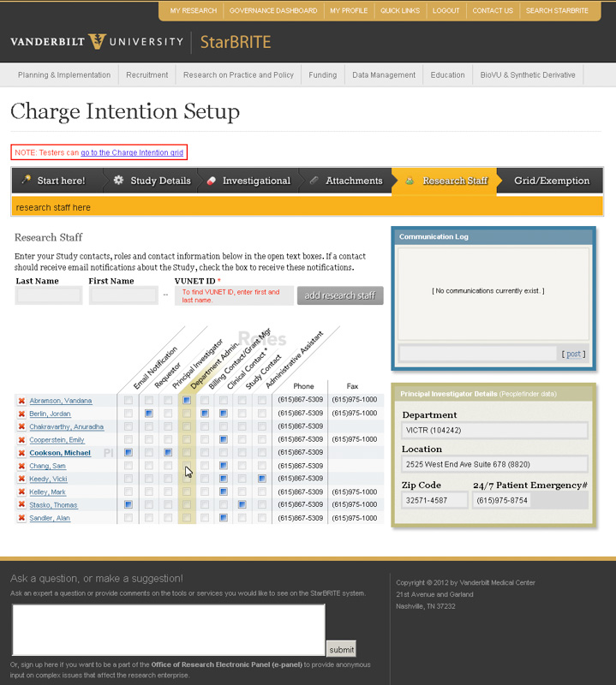Click the question or suggestion text area
616x685 pixels.
[169, 629]
